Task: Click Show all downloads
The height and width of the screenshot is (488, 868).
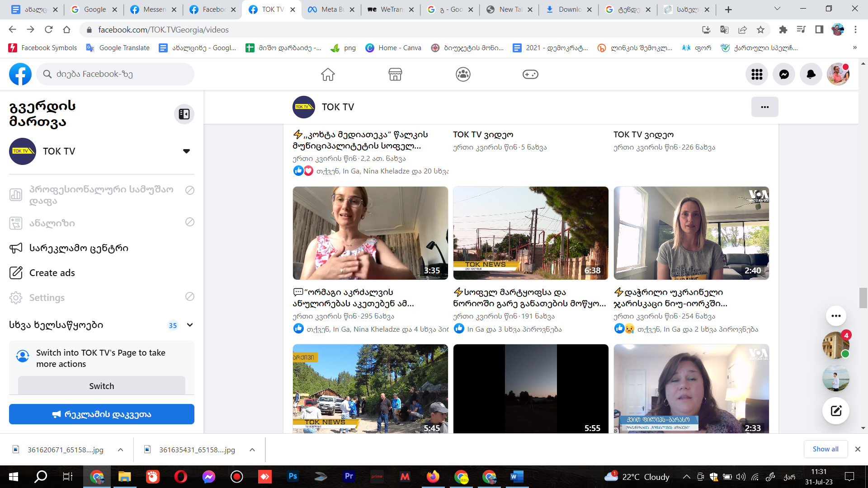Action: (825, 449)
